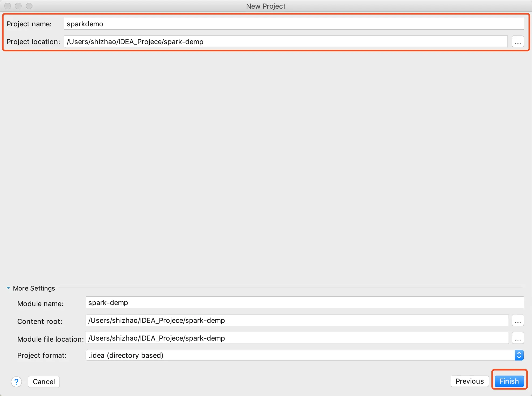Collapse More Settings disclosure triangle

[8, 288]
